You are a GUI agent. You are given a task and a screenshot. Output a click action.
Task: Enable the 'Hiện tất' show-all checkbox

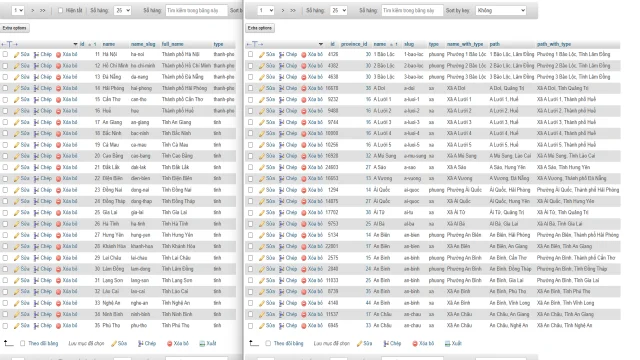pyautogui.click(x=60, y=10)
